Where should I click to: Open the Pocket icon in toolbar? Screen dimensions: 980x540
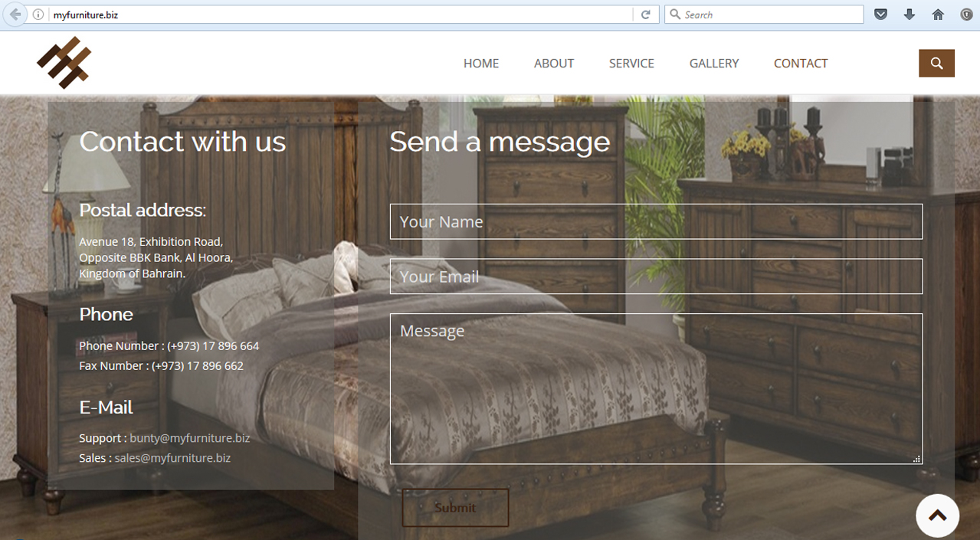pyautogui.click(x=881, y=15)
